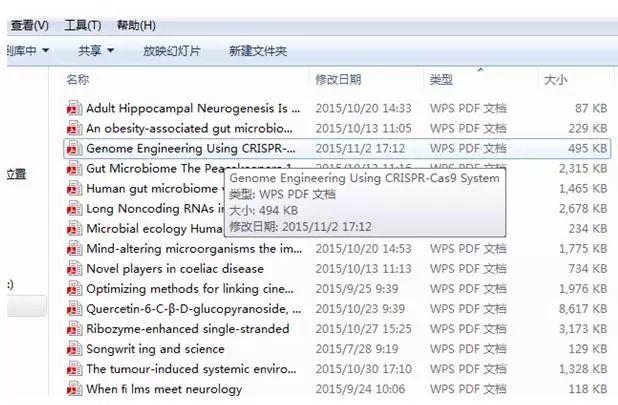Click date 2015/10/30 17:10
This screenshot has height=405, width=618.
(363, 369)
